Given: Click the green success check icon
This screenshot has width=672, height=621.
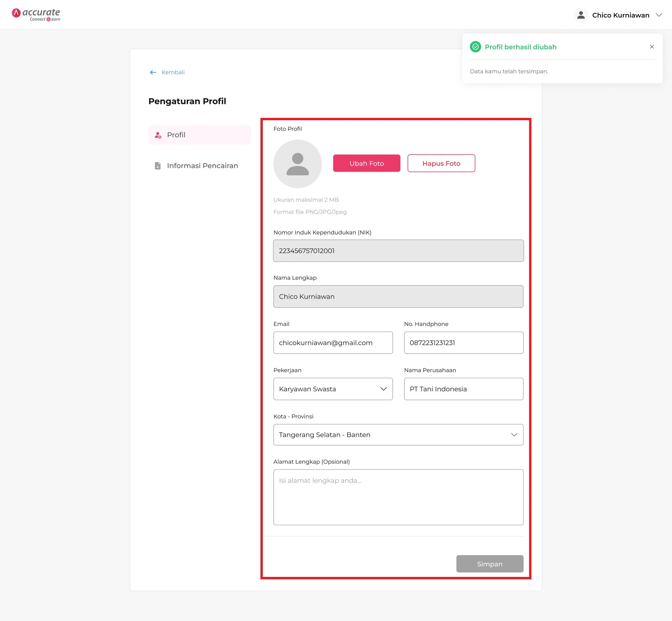Looking at the screenshot, I should (475, 47).
